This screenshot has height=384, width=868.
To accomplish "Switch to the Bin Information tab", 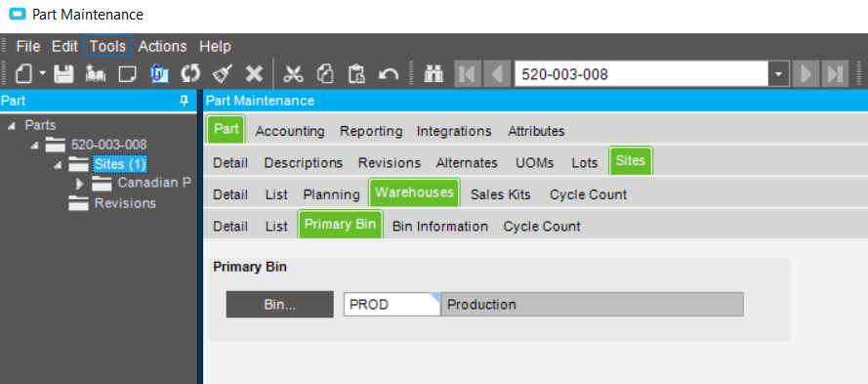I will (440, 226).
